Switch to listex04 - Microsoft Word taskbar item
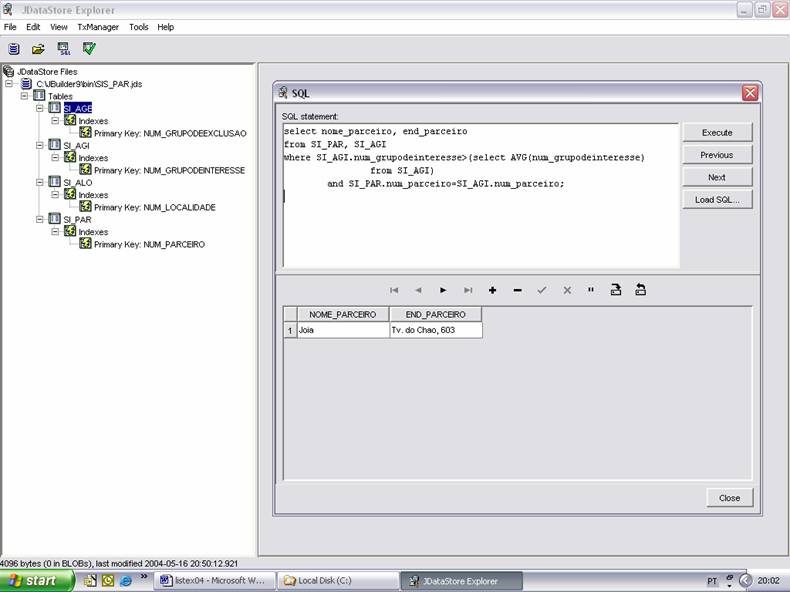790x592 pixels. coord(216,581)
